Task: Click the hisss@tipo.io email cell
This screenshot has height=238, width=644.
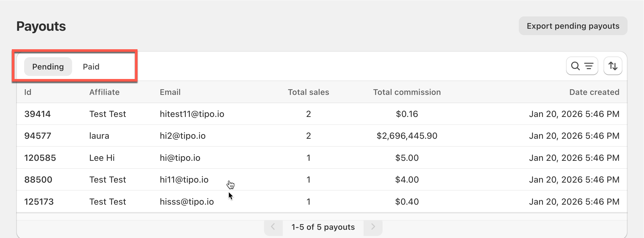Action: click(x=187, y=202)
